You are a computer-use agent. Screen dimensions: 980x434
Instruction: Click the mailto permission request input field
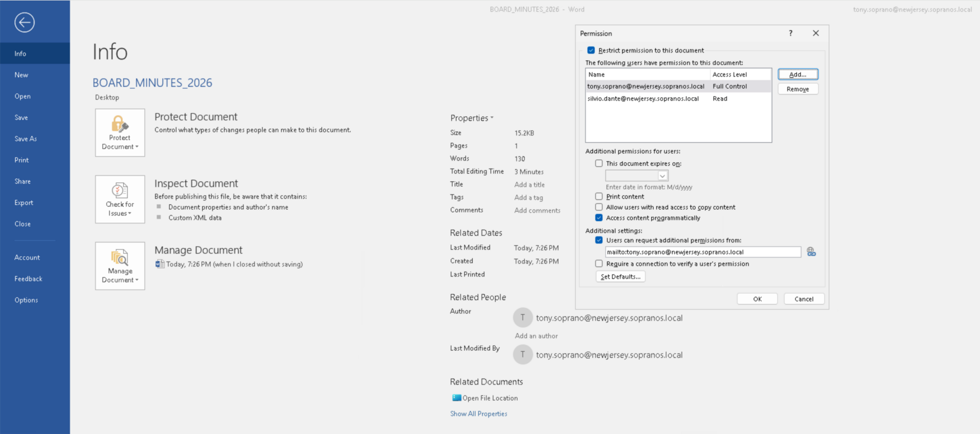[x=703, y=252]
